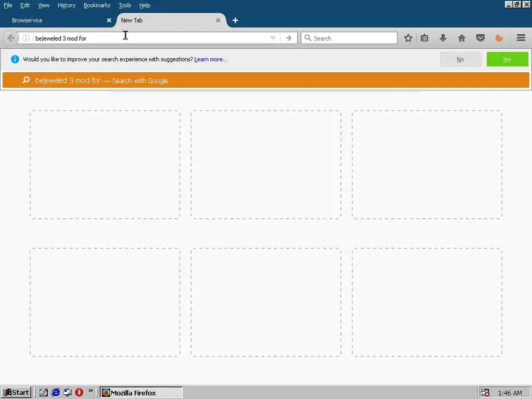Show bookmarks list icon
The image size is (532, 399).
424,38
